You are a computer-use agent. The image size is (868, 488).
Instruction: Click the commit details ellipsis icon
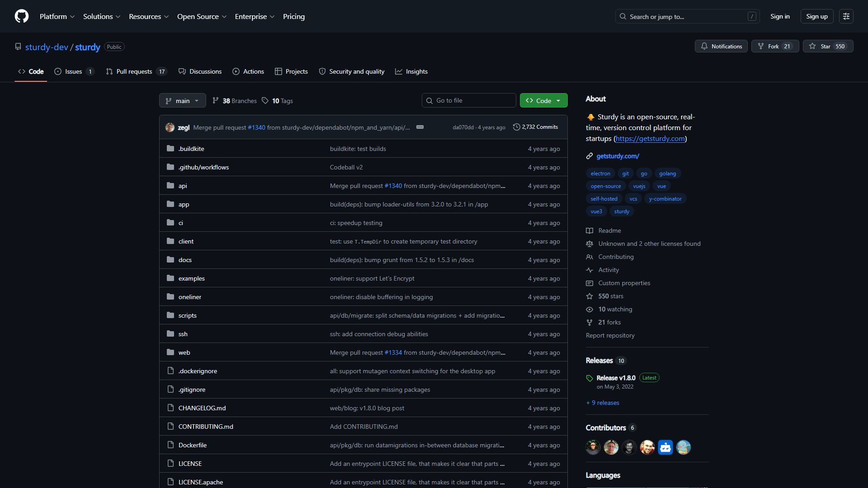tap(420, 127)
